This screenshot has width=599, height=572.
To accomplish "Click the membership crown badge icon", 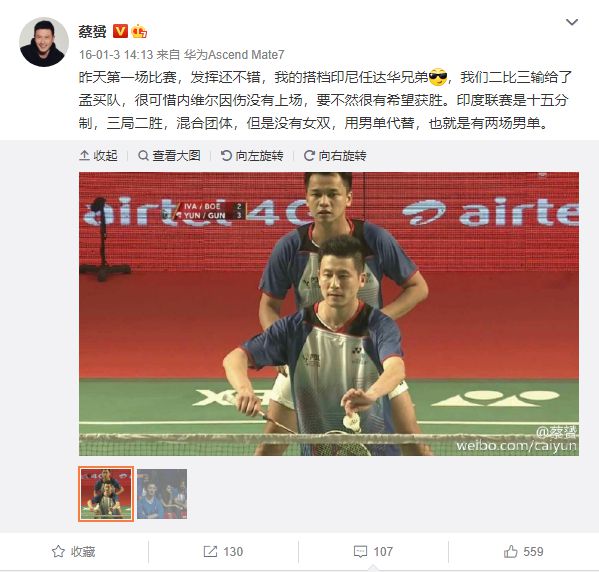I will point(139,31).
